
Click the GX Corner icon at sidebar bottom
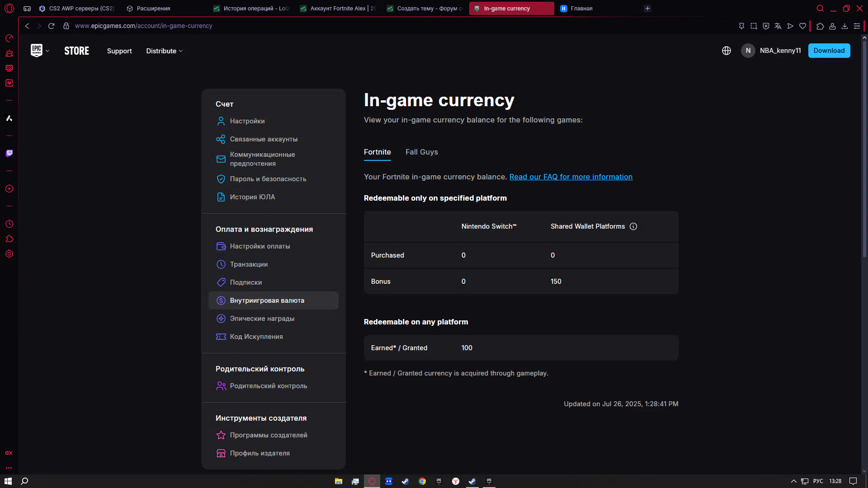pos(9,453)
